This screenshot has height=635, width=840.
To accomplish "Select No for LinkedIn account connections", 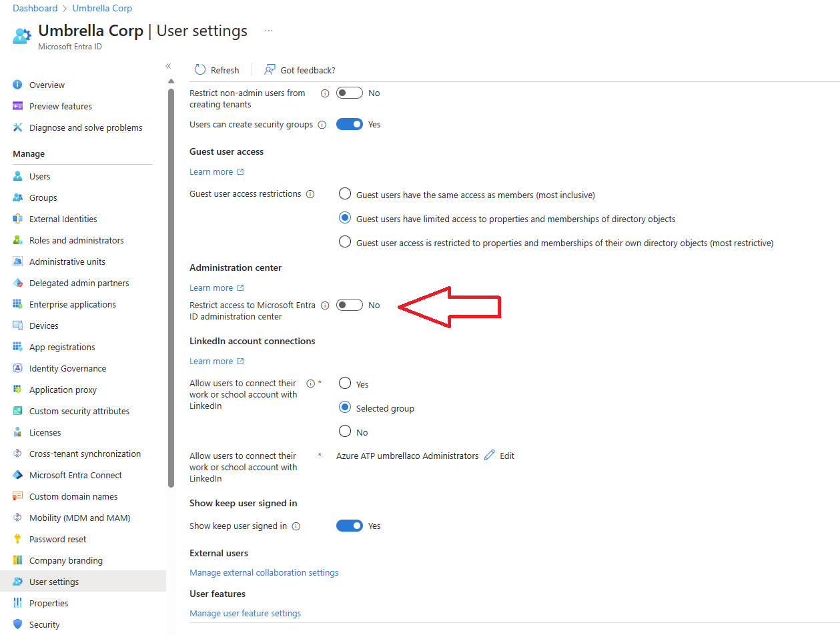I will 345,431.
